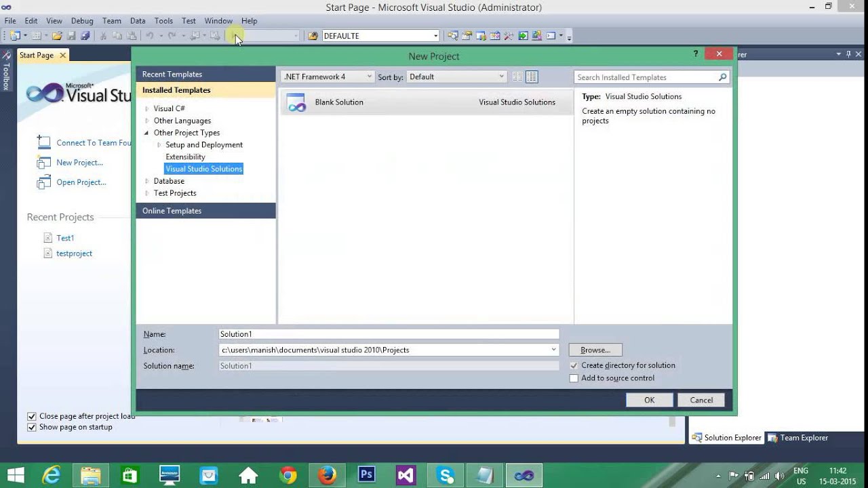Click the solution Name input field
Viewport: 868px width, 488px height.
click(x=389, y=334)
